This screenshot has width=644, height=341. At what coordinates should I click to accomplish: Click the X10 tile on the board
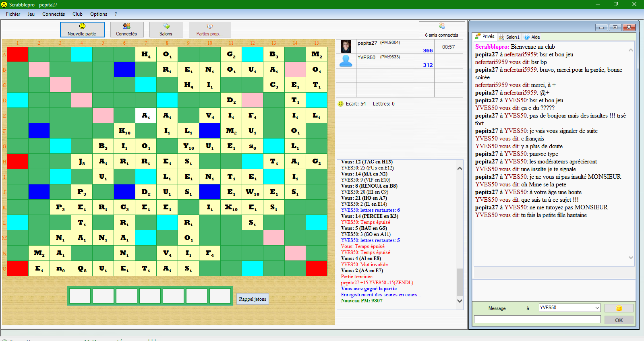click(231, 207)
